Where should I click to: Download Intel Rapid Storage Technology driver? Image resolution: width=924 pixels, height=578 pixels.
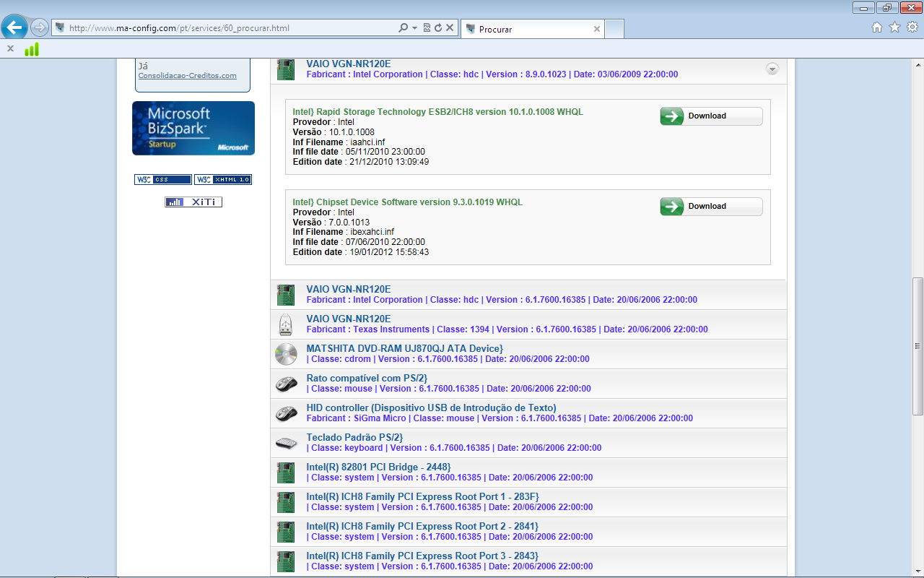(711, 116)
